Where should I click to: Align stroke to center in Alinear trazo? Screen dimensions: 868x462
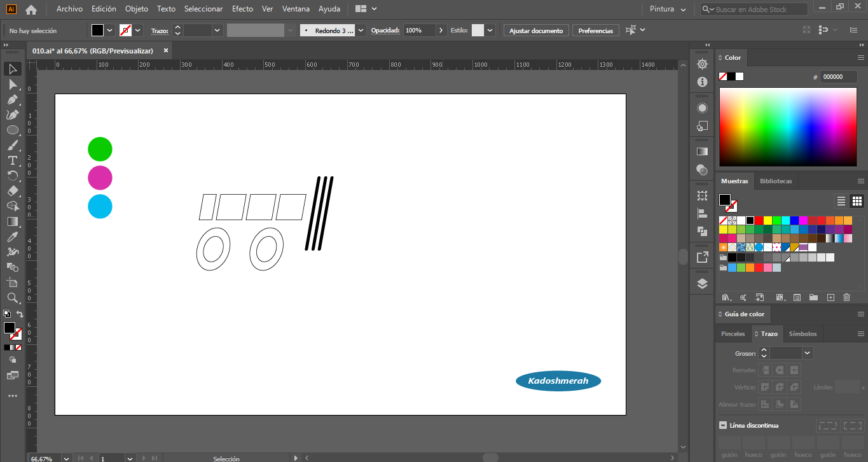pyautogui.click(x=765, y=404)
